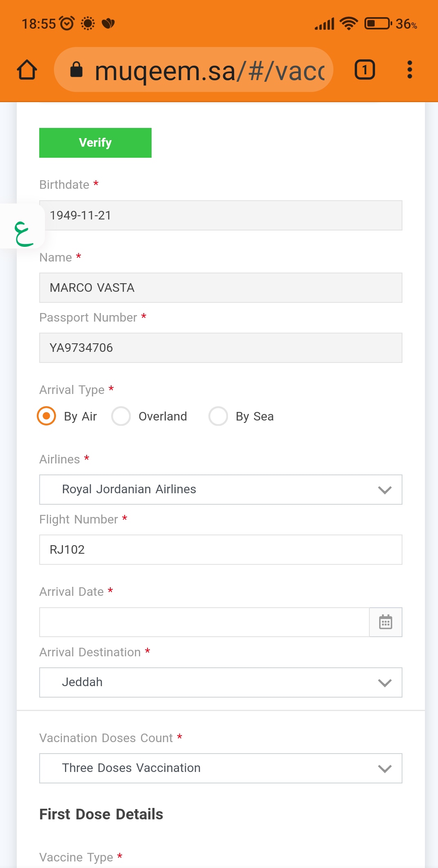Open the Arrival Destination Jeddah dropdown

tap(221, 682)
